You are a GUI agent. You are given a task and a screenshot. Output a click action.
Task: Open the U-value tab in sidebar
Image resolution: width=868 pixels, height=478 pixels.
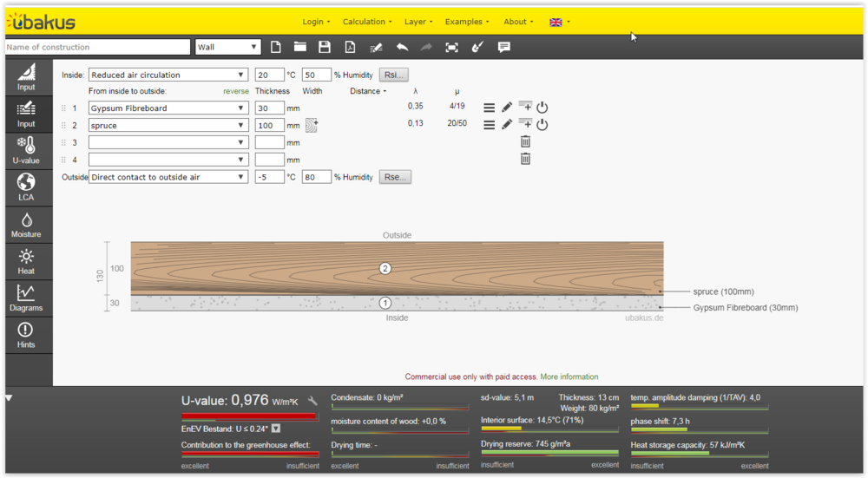(26, 150)
